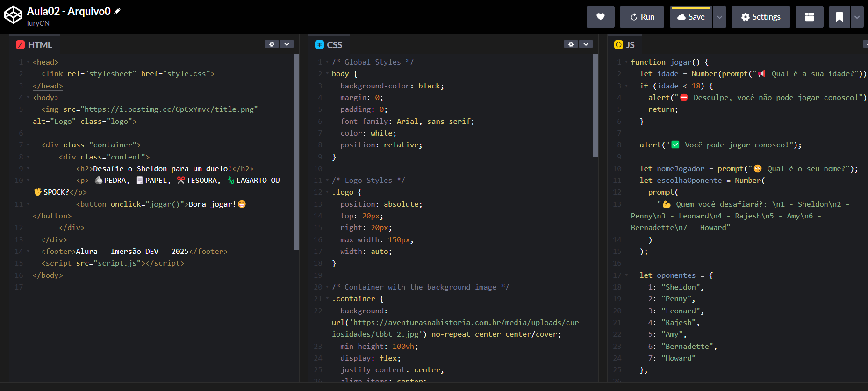Viewport: 868px width, 391px height.
Task: Click 'background-color: black;' CSS line
Action: tap(392, 86)
